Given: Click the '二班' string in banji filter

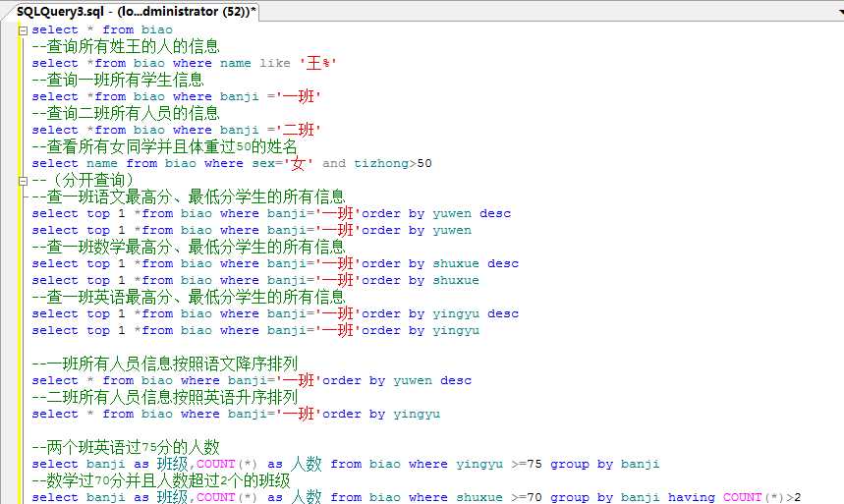Looking at the screenshot, I should (x=298, y=130).
